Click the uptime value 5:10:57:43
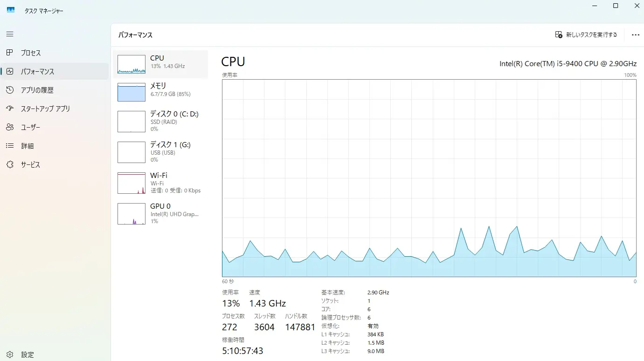 [x=242, y=351]
